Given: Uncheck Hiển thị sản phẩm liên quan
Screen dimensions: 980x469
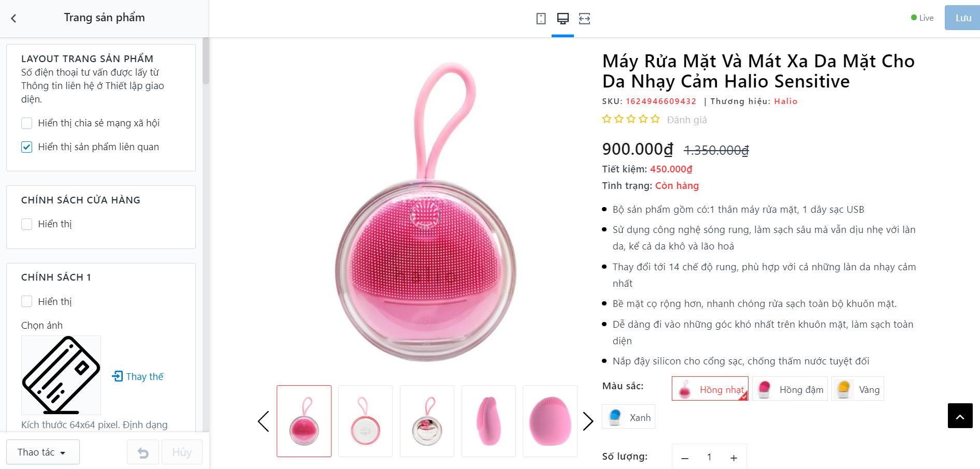Looking at the screenshot, I should coord(26,147).
